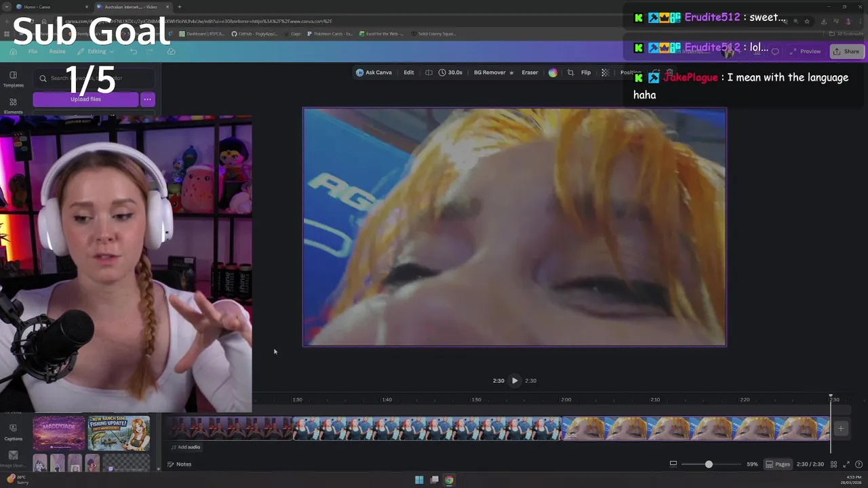The width and height of the screenshot is (868, 488).
Task: Open the Excel for the Web bookmark
Action: (382, 33)
